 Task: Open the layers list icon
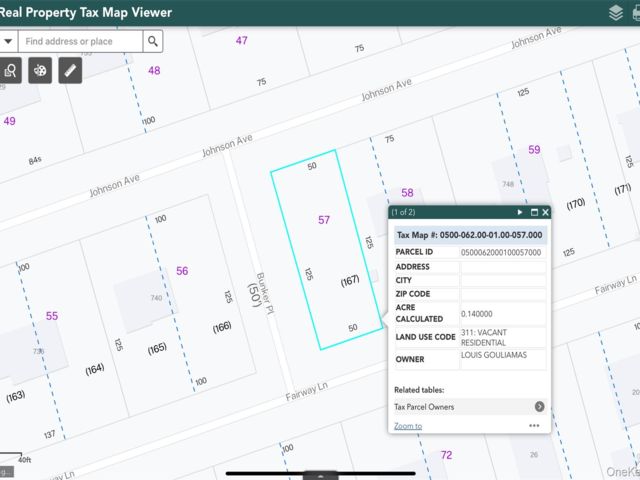tap(616, 13)
